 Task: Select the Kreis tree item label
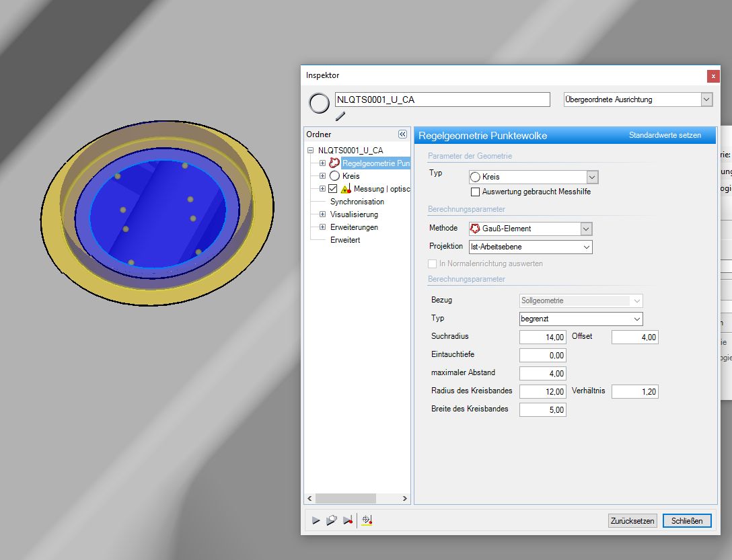click(x=351, y=176)
